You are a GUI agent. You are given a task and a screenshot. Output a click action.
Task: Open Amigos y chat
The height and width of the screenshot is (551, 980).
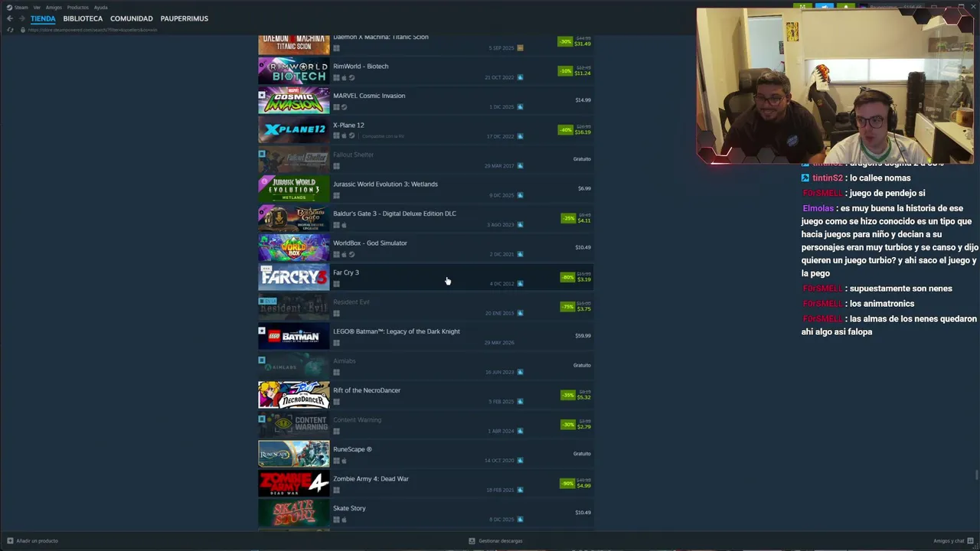coord(952,541)
